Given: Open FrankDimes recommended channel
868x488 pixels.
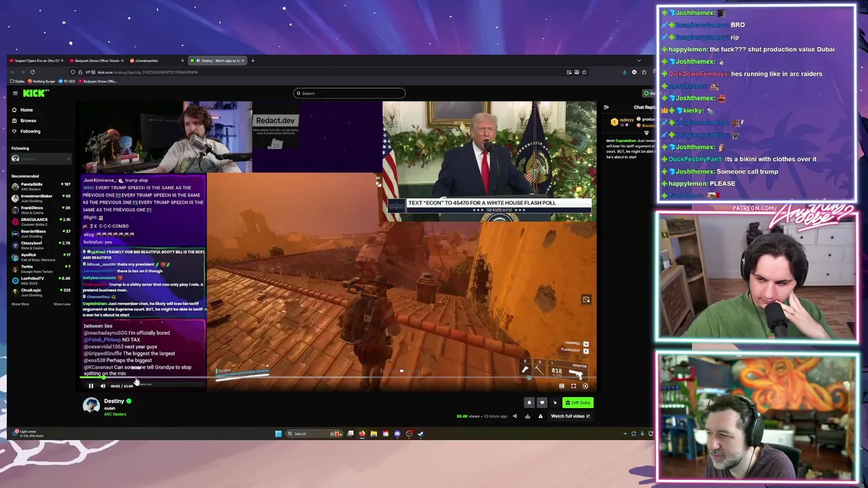Looking at the screenshot, I should (x=41, y=209).
